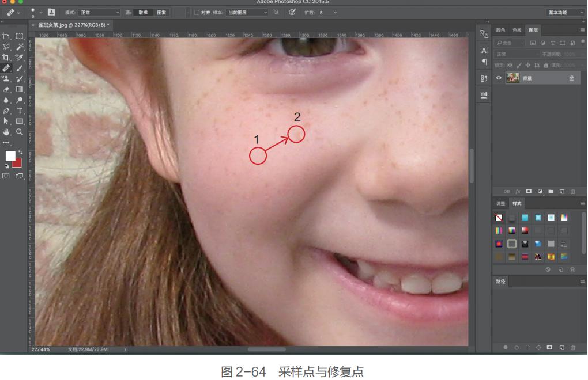The height and width of the screenshot is (380, 588).
Task: Select the Eyedropper tool
Action: pos(20,57)
